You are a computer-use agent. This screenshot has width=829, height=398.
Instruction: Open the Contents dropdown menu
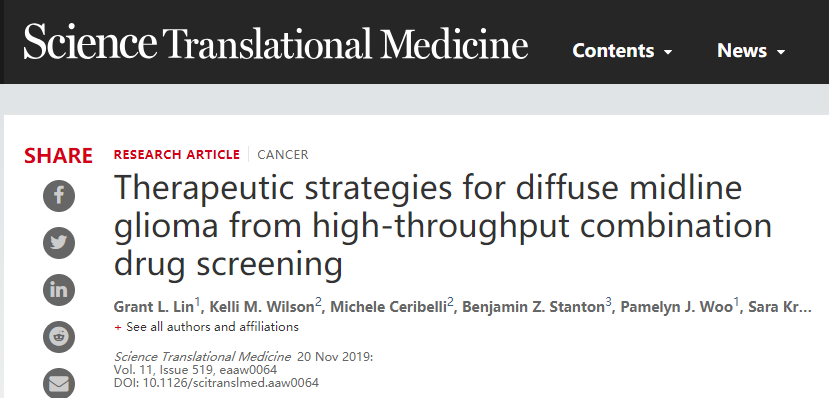click(622, 51)
